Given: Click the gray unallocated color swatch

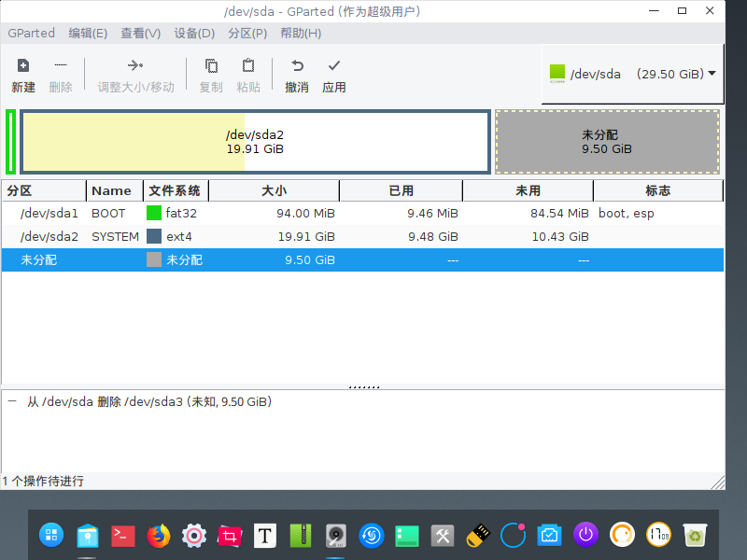Looking at the screenshot, I should click(x=154, y=259).
